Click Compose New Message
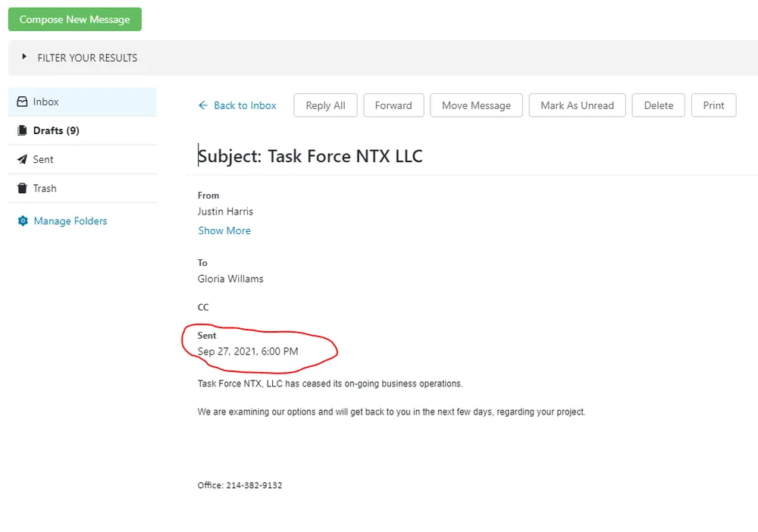Image resolution: width=758 pixels, height=532 pixels. pos(74,19)
